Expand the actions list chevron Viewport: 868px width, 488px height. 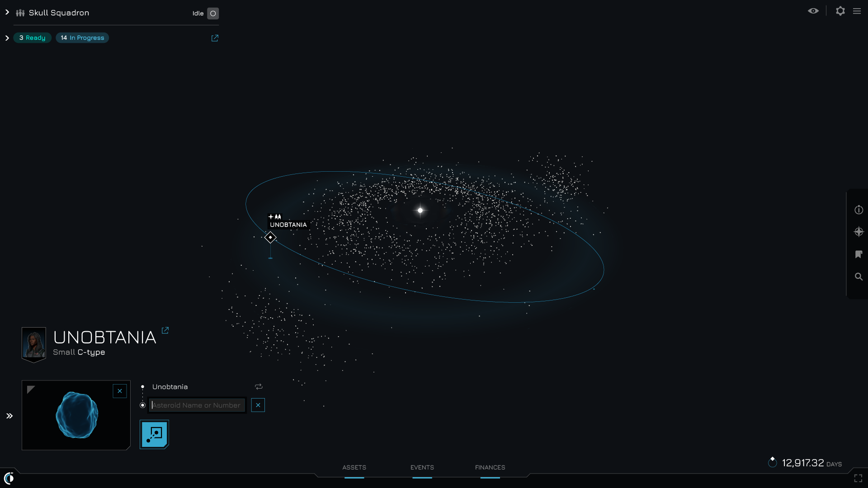click(7, 38)
